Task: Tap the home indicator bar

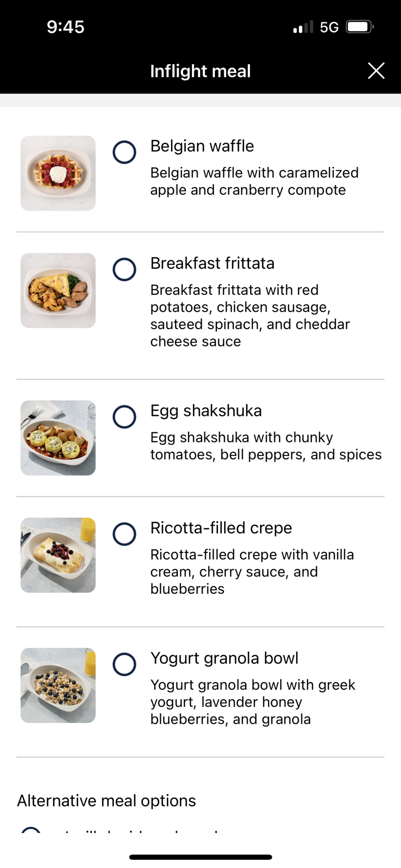Action: [x=200, y=857]
